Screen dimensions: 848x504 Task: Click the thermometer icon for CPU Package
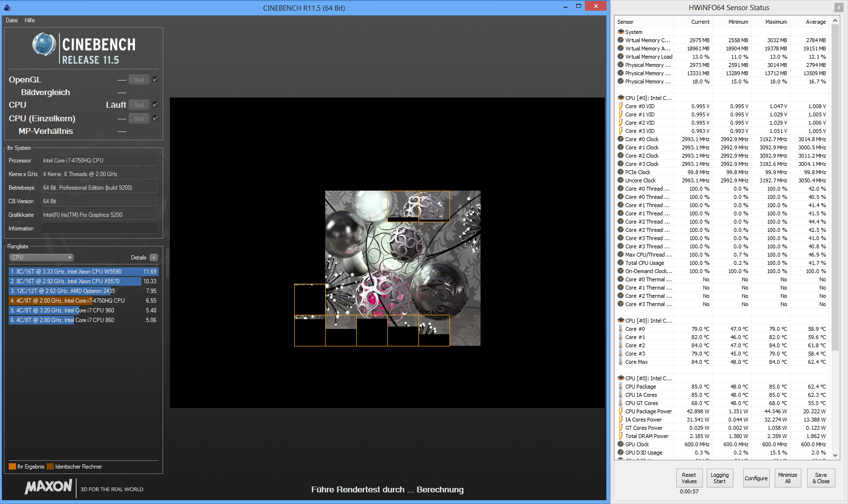(620, 387)
